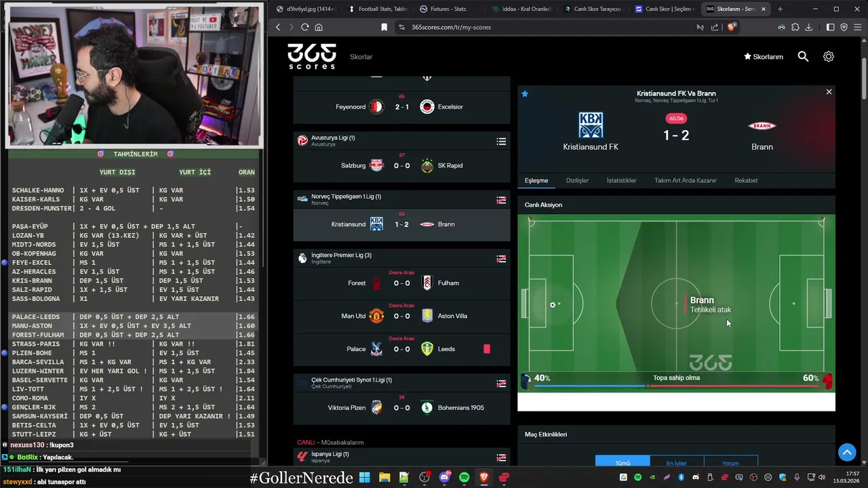Open the Salzburg 0-0 SK Rapid match
The width and height of the screenshot is (868, 488).
pos(401,165)
